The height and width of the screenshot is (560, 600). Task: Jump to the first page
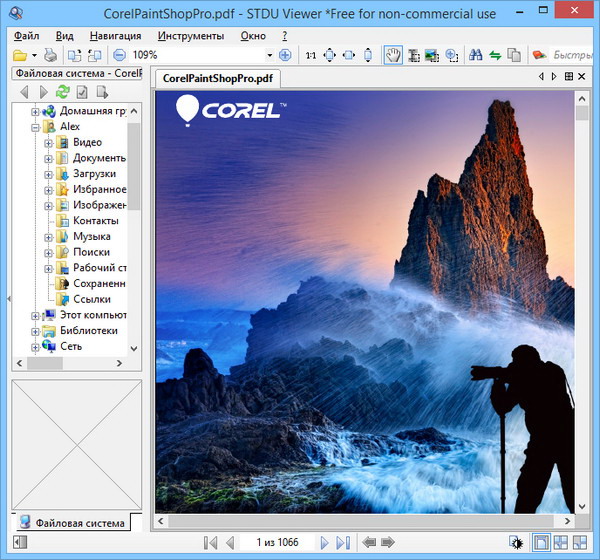210,542
